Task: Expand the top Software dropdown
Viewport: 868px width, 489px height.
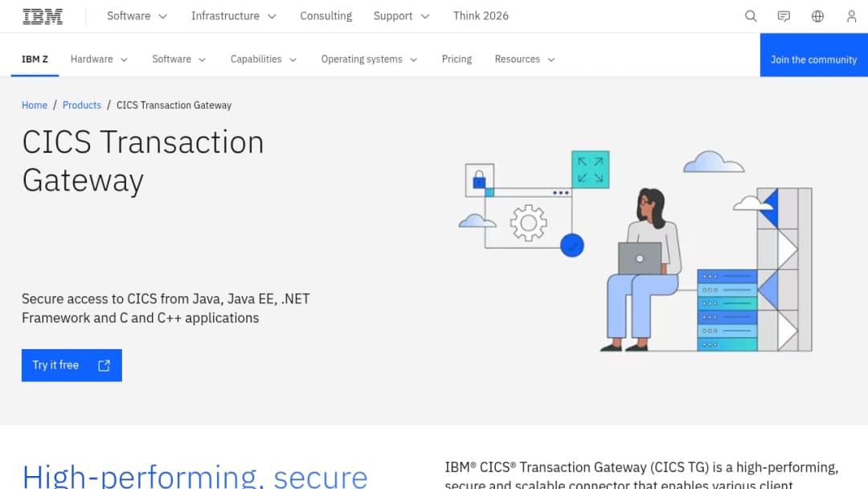Action: tap(137, 16)
